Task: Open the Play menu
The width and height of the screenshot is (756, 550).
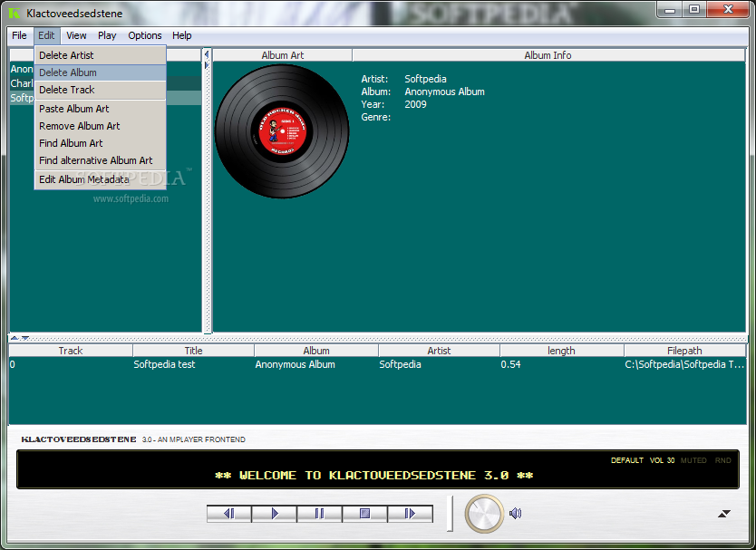Action: 107,35
